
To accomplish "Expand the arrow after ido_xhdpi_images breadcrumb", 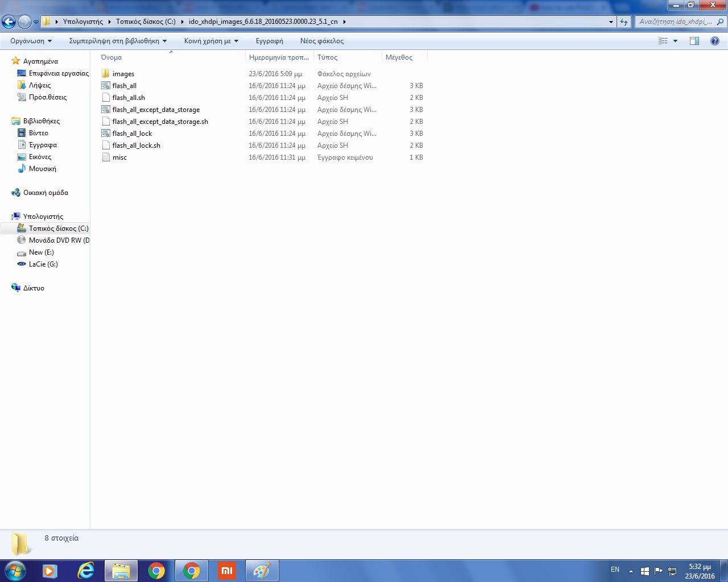I will pos(344,22).
